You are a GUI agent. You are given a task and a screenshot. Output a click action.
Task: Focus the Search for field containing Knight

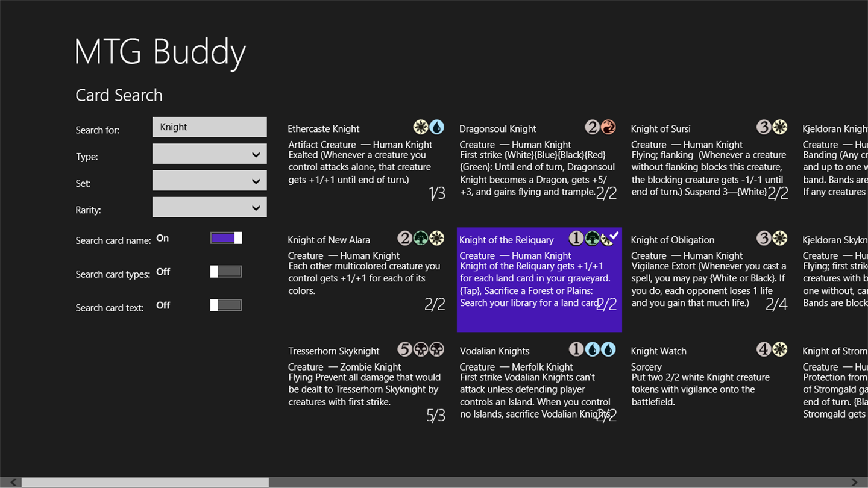tap(210, 127)
